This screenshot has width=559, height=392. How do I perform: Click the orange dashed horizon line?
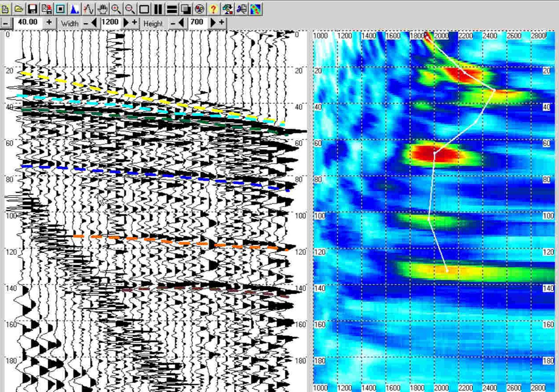177,242
